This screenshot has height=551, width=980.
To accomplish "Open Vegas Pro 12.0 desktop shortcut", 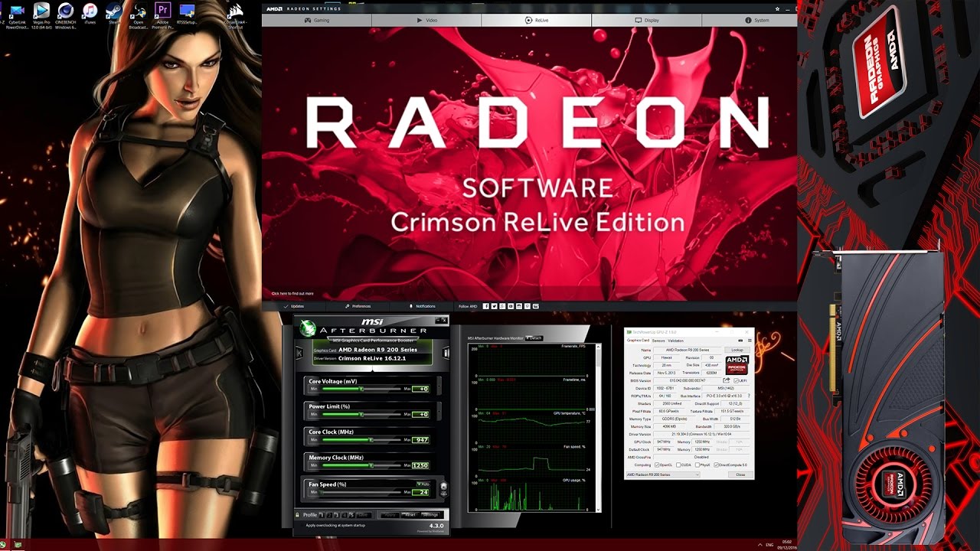I will [x=42, y=15].
